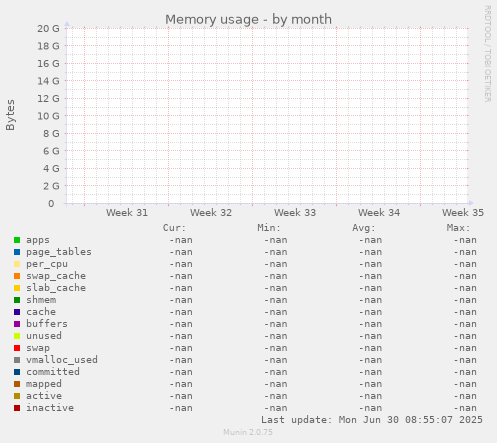Click the 10 G y-axis label
This screenshot has height=443, width=497.
48,116
